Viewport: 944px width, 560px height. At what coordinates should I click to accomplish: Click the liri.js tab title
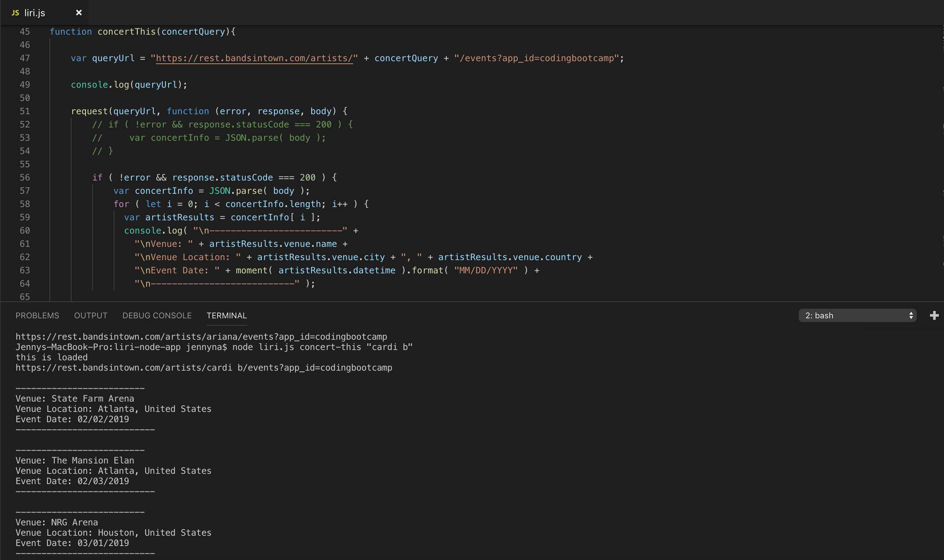35,13
